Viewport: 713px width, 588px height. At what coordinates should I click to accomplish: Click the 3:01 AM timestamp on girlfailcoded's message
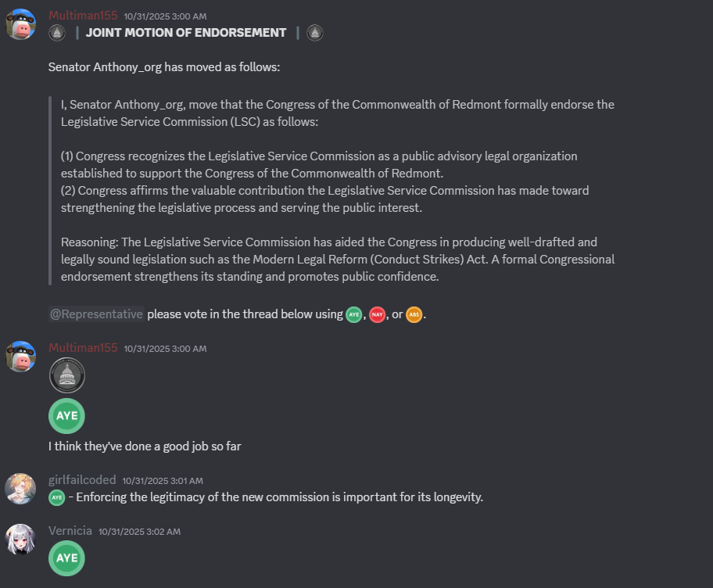tap(163, 480)
